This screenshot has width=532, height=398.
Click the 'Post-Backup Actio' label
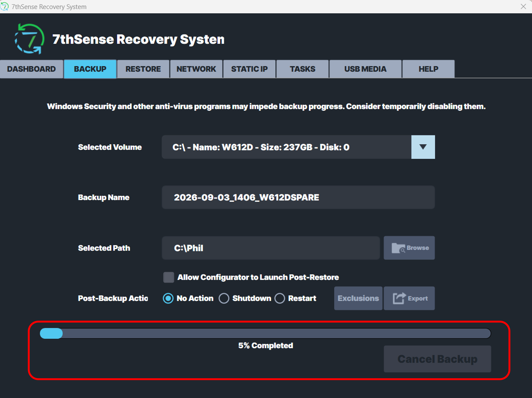coord(113,298)
